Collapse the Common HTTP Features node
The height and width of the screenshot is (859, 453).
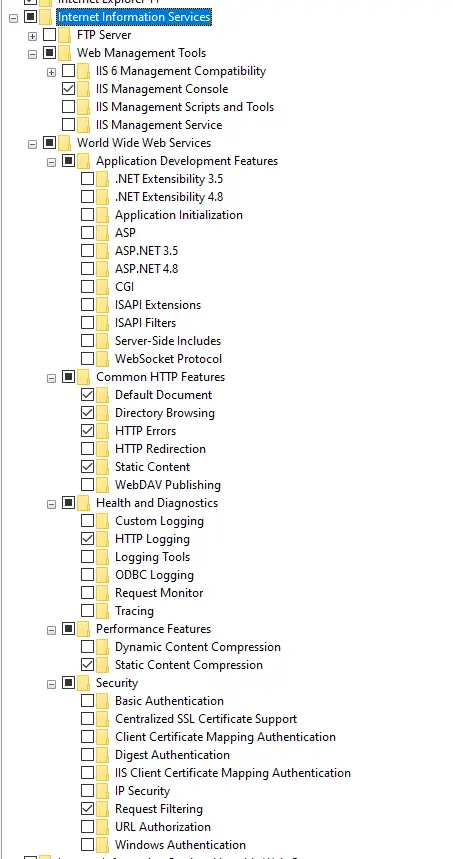coord(51,378)
